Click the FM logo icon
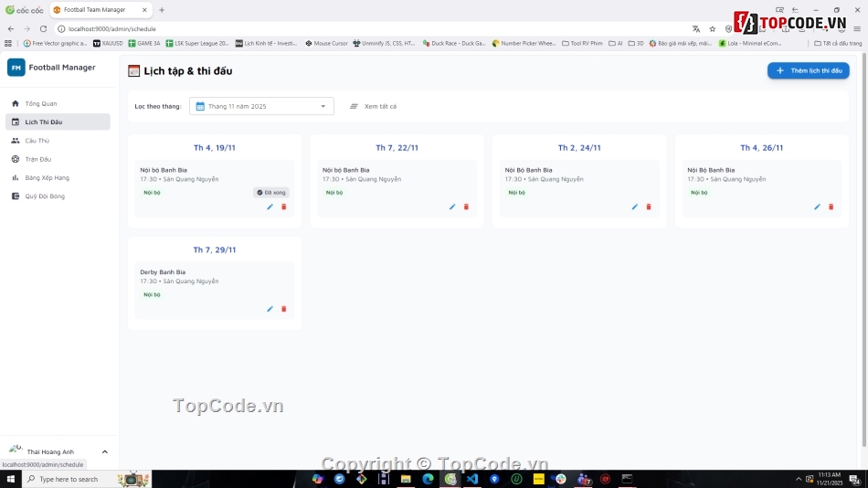The image size is (868, 488). tap(16, 68)
